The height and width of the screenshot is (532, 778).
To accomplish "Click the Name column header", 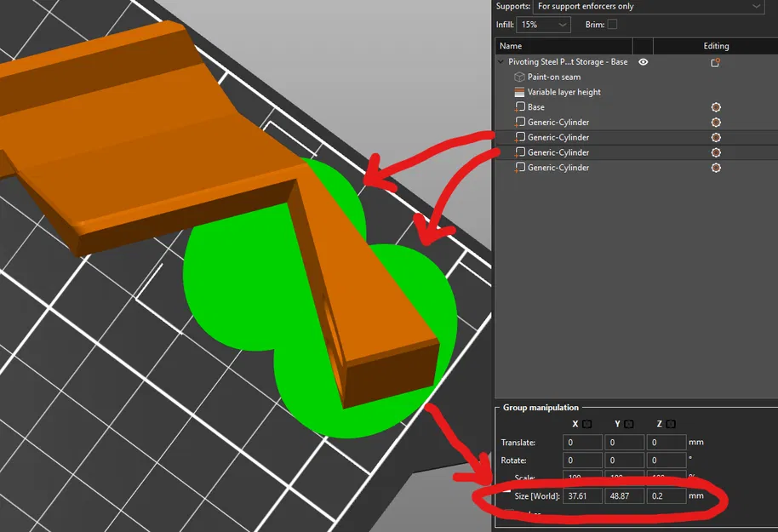I will tap(563, 46).
